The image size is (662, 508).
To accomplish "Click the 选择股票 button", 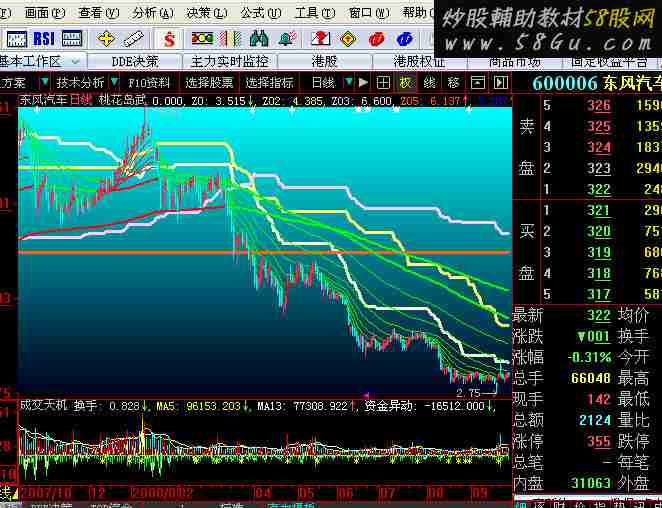I will pos(209,82).
